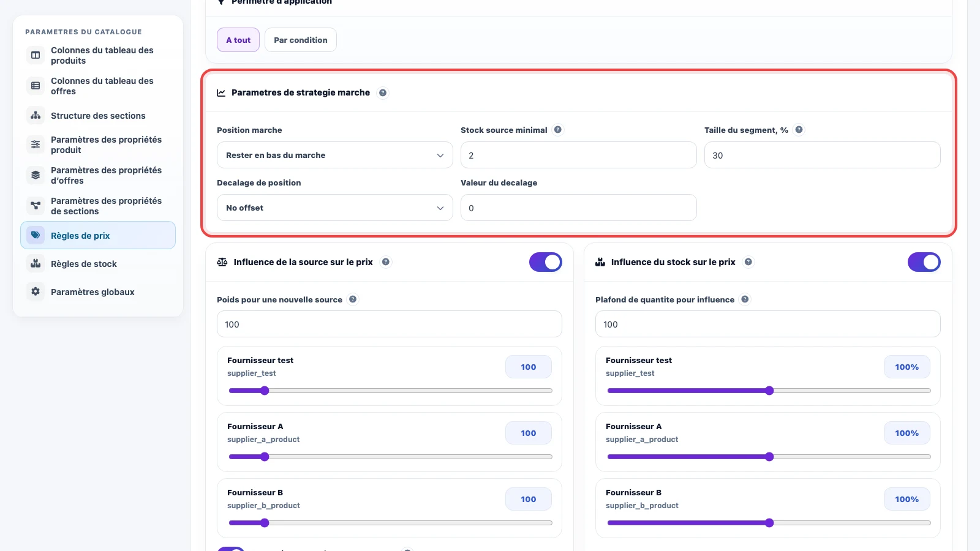Click help icon next to Influence du stock sur le prix

748,262
